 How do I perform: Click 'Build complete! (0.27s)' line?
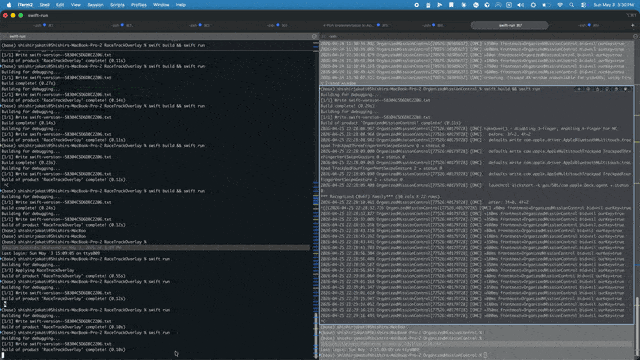[29, 83]
